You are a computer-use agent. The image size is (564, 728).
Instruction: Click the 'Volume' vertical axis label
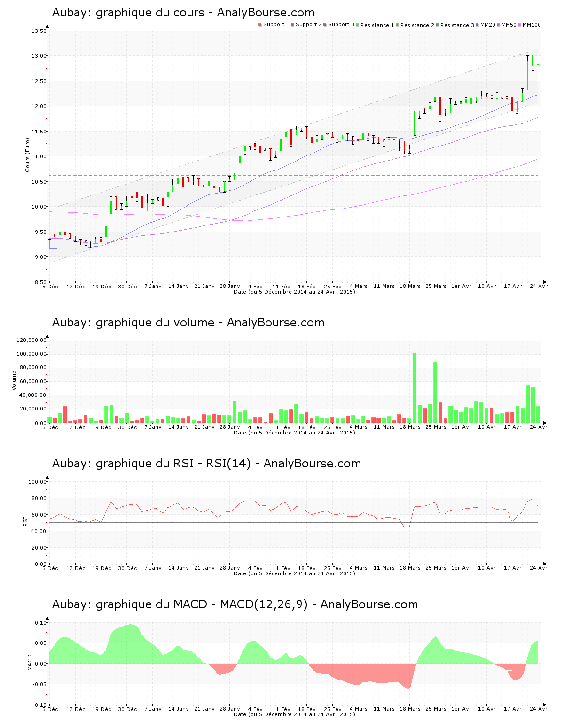coord(14,380)
